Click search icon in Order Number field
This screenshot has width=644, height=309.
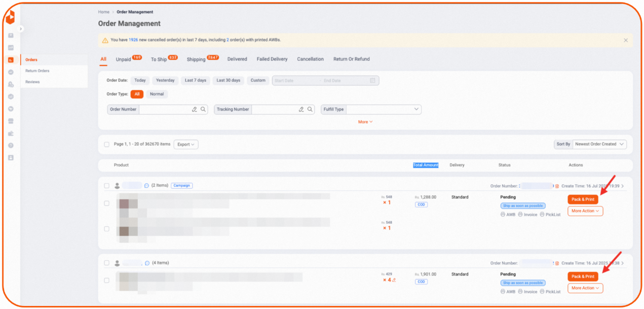[x=203, y=109]
